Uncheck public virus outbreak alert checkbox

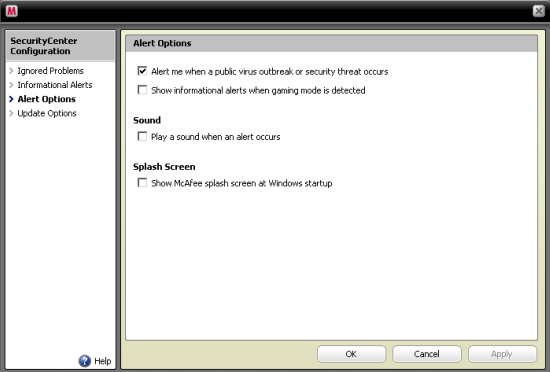(142, 71)
